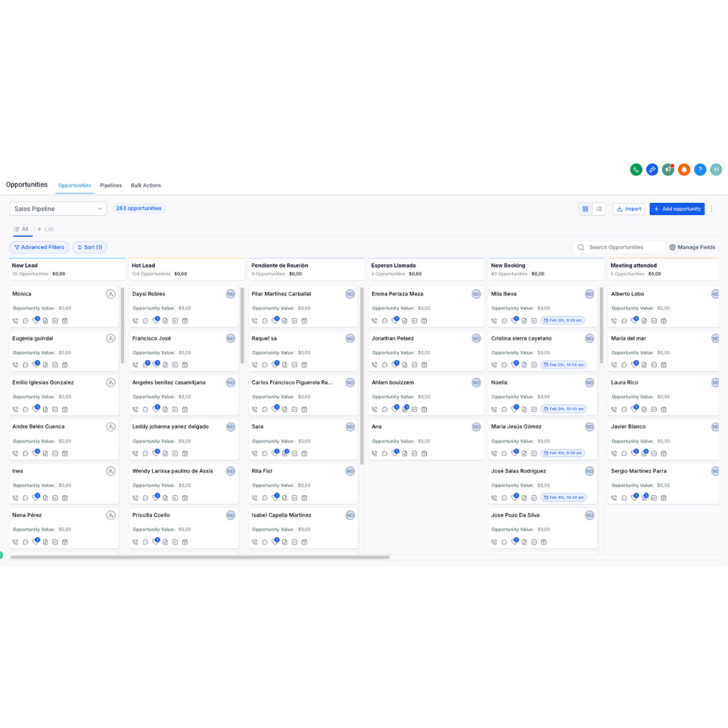Open tasks checkbox icon on Noelia's card

pyautogui.click(x=534, y=409)
